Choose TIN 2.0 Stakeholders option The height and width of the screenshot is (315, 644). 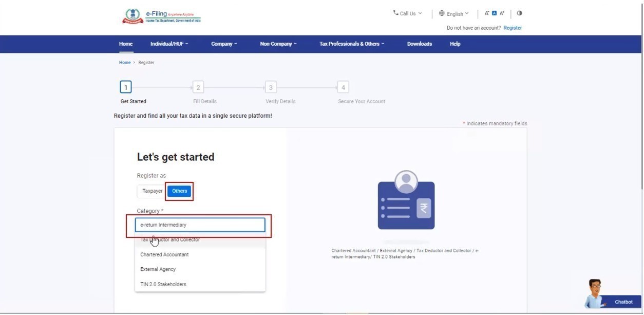point(163,285)
